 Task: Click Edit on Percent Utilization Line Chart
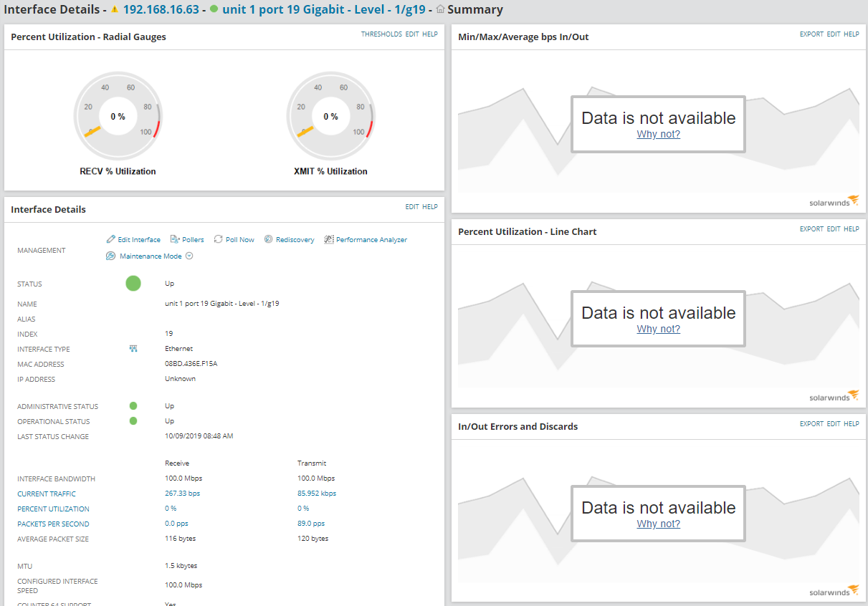(x=834, y=229)
